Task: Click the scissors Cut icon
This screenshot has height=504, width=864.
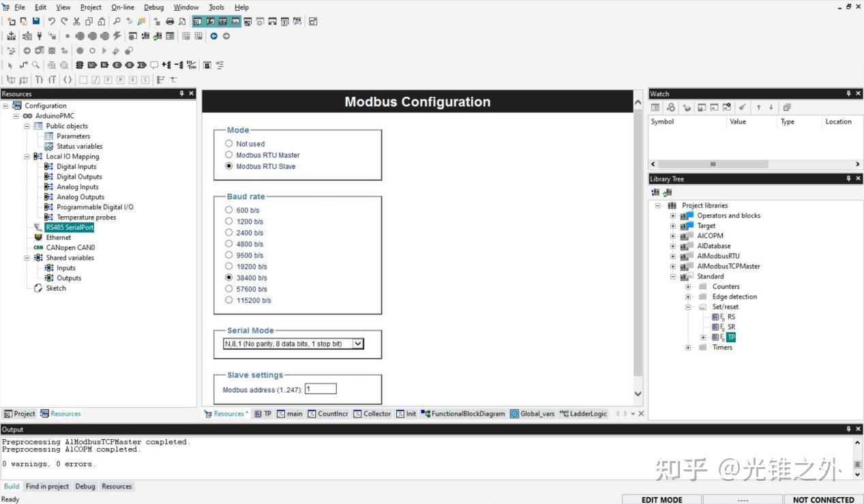Action: click(x=76, y=21)
